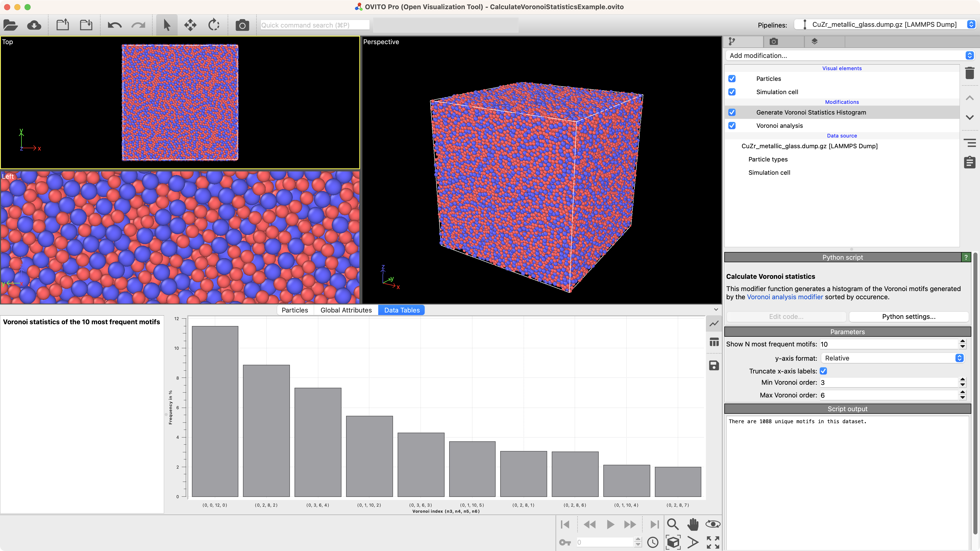Click the Zoom magnifier viewport tool
Viewport: 980px width, 551px height.
point(673,524)
